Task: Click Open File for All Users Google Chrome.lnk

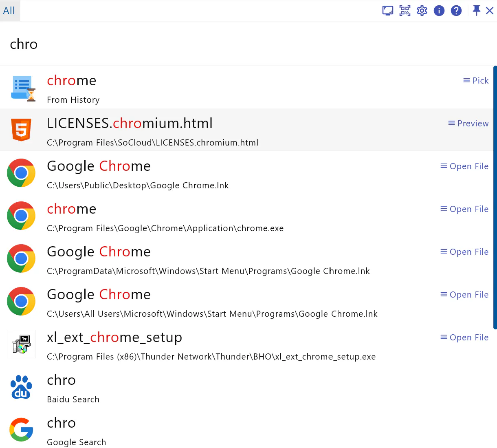Action: pyautogui.click(x=464, y=295)
